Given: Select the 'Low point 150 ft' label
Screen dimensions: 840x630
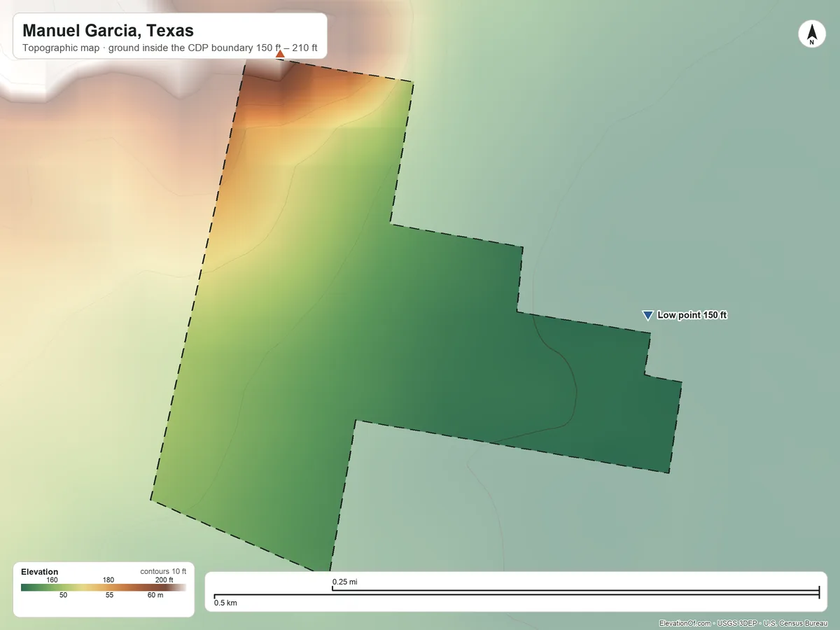Looking at the screenshot, I should point(692,316).
